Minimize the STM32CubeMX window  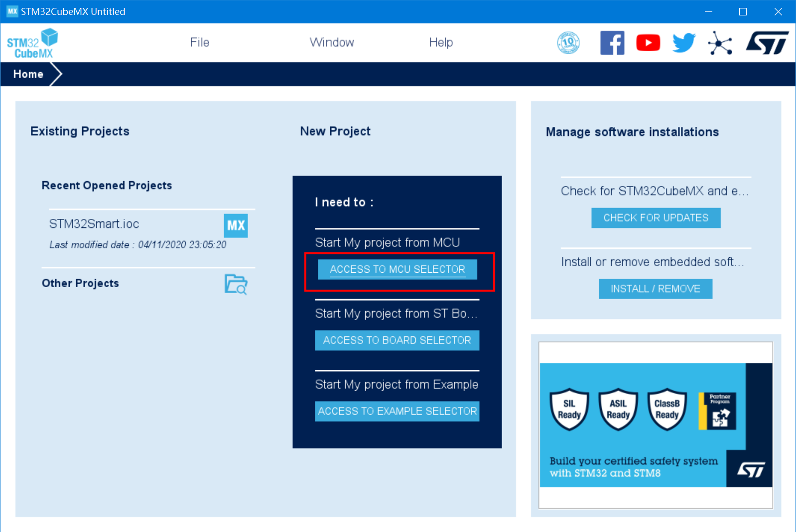(x=708, y=11)
